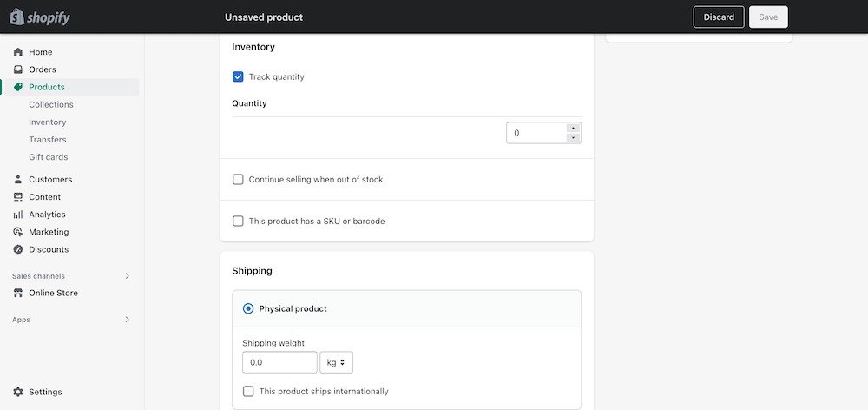Select the Physical product radio button
The width and height of the screenshot is (868, 410).
(x=248, y=308)
